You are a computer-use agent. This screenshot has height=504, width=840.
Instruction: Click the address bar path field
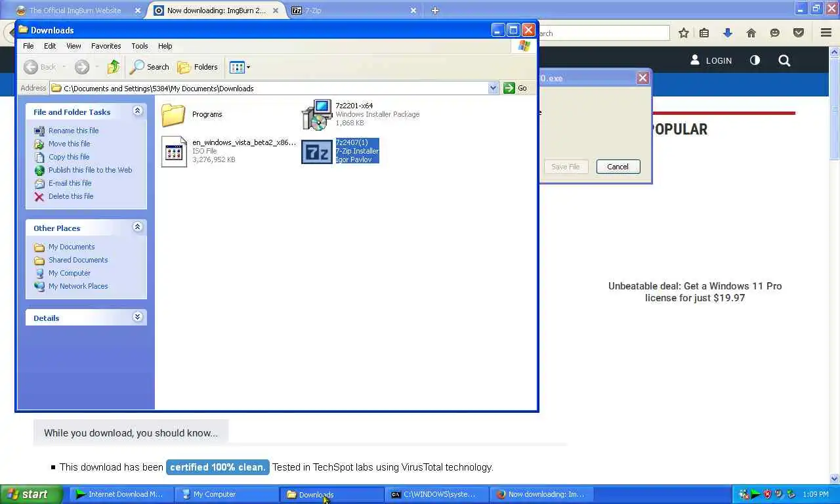click(x=269, y=88)
